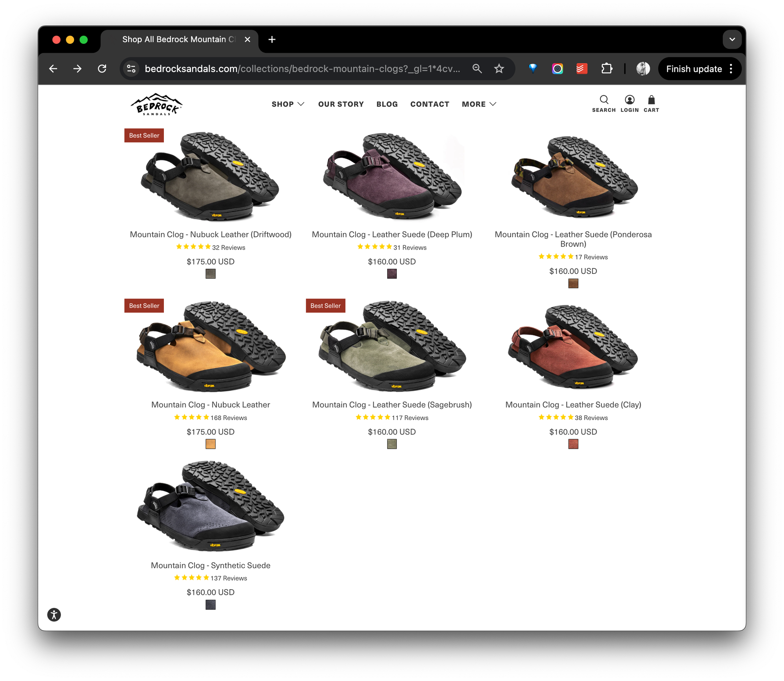This screenshot has width=784, height=681.
Task: Expand the tab search dropdown
Action: point(732,40)
